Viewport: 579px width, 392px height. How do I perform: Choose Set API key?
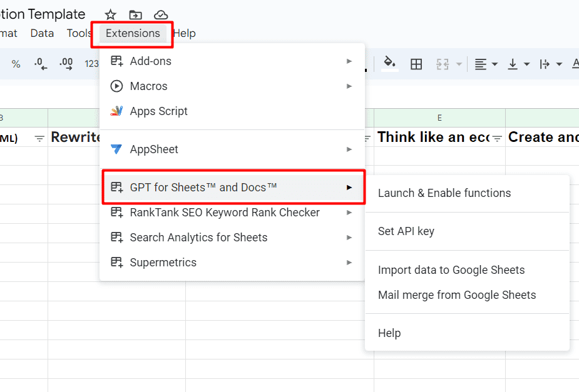coord(467,231)
